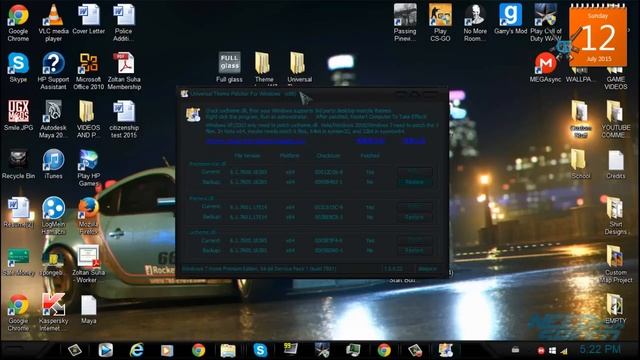
Task: Open the EMPTY folder on desktop
Action: (616, 309)
